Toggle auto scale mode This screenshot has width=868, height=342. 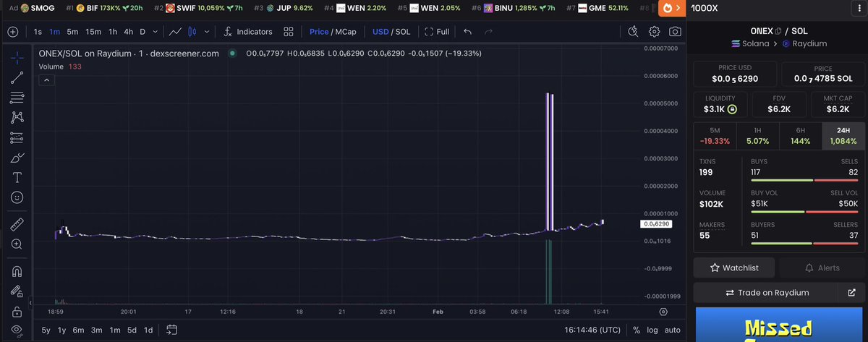click(x=673, y=330)
